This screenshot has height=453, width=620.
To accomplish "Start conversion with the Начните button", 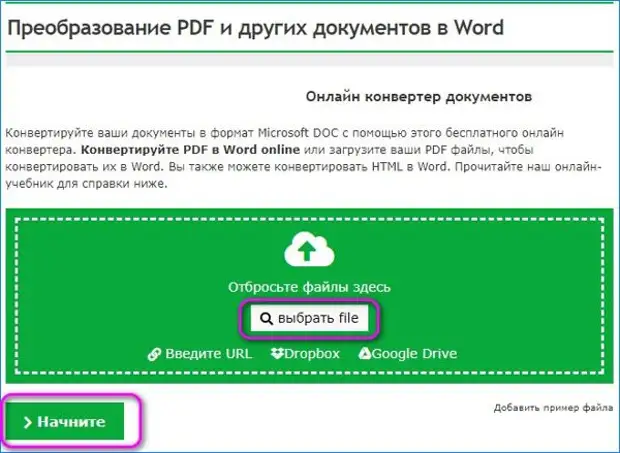I will (68, 422).
